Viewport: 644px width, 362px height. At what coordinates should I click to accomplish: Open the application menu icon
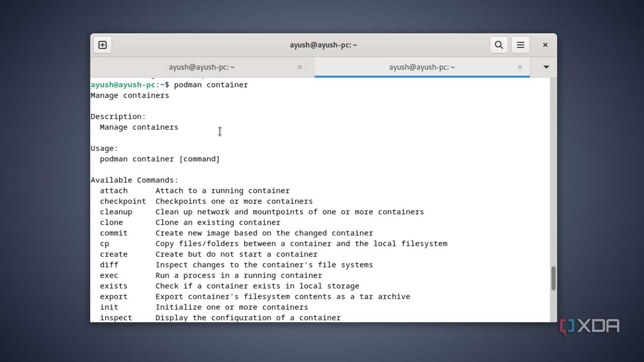coord(520,44)
